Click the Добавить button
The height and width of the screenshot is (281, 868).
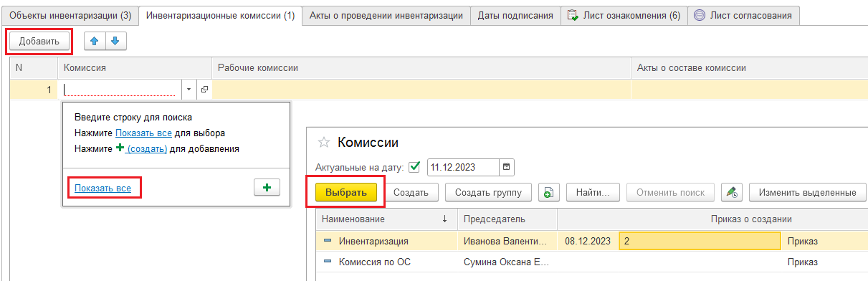click(x=39, y=42)
